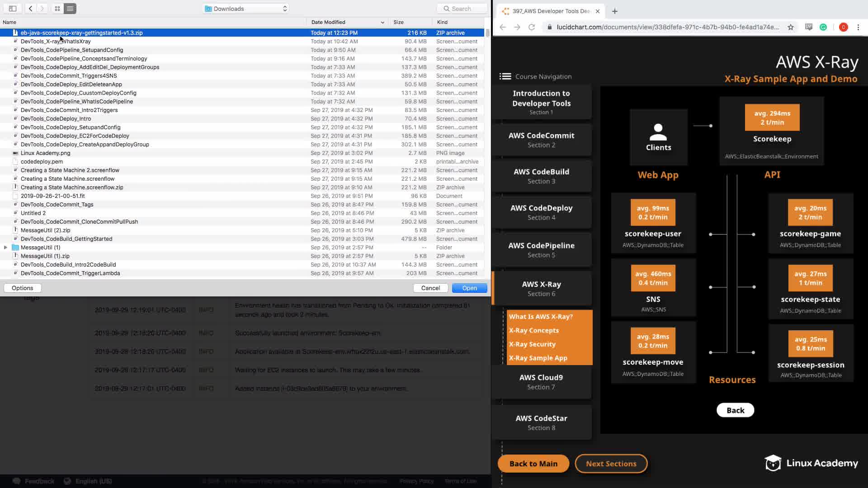
Task: Select the X-Ray Concepts menu item
Action: click(533, 330)
